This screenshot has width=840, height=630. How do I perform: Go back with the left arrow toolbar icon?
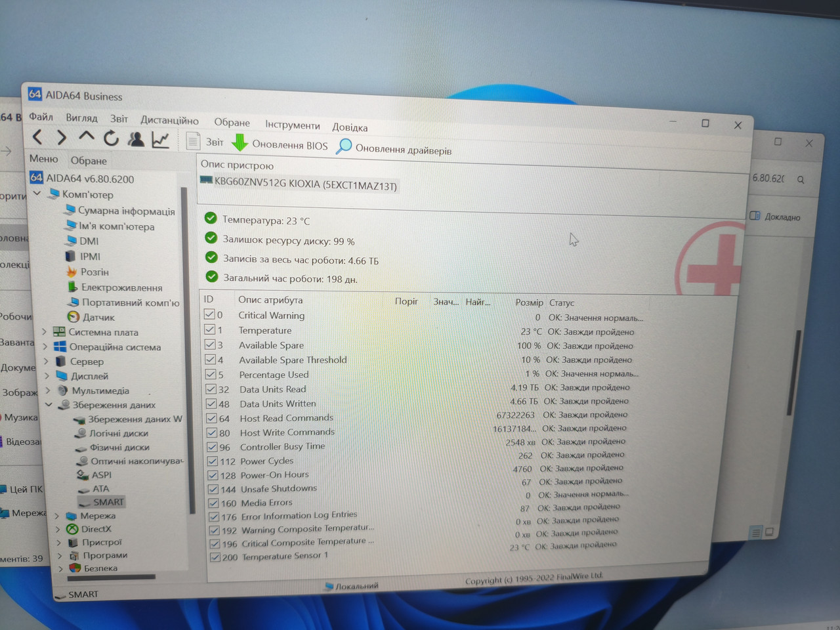tap(38, 136)
